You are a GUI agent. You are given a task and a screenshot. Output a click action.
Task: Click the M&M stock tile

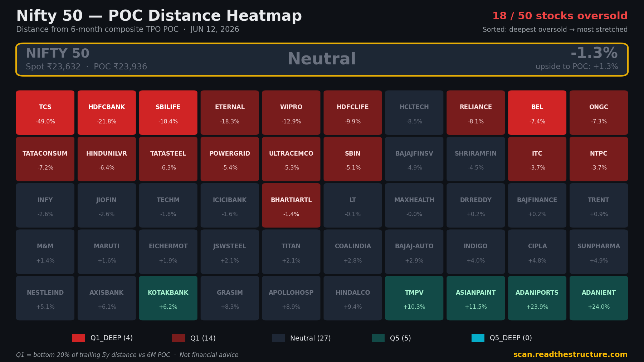[x=45, y=252]
